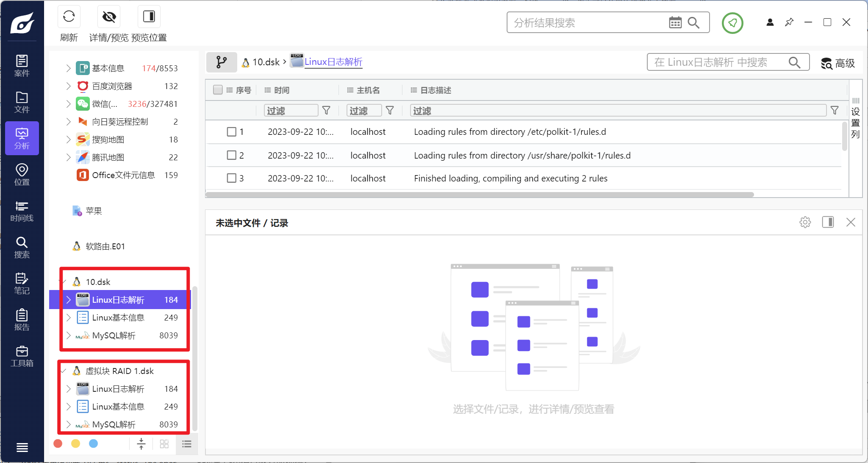Click the calendar icon in search box
The height and width of the screenshot is (463, 868).
click(x=675, y=22)
